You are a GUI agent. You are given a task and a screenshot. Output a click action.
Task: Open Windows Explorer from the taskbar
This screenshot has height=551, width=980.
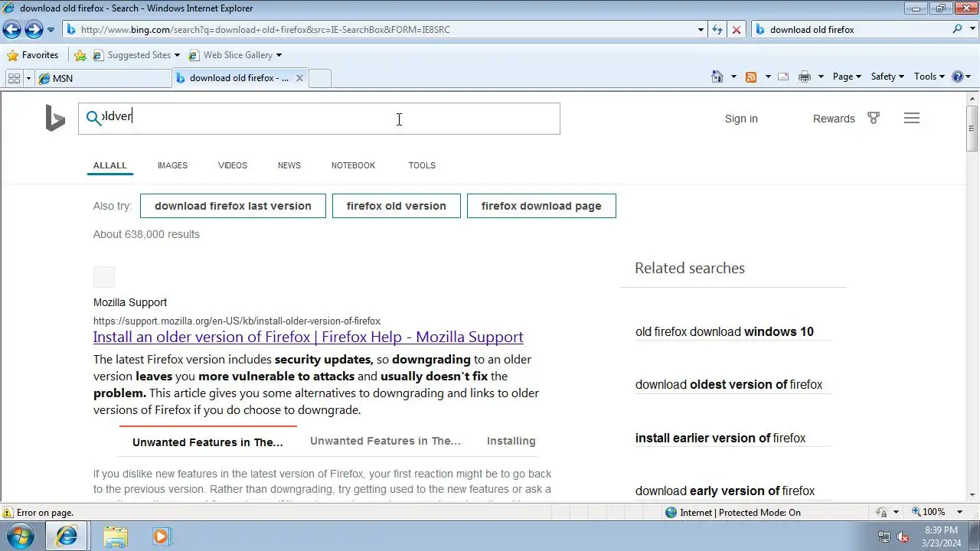pyautogui.click(x=116, y=536)
